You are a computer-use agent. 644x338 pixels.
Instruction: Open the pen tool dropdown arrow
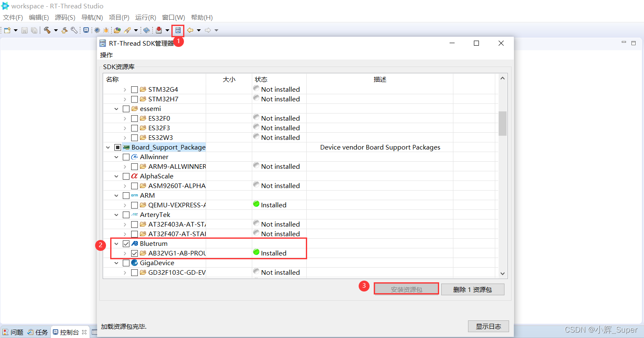(136, 30)
